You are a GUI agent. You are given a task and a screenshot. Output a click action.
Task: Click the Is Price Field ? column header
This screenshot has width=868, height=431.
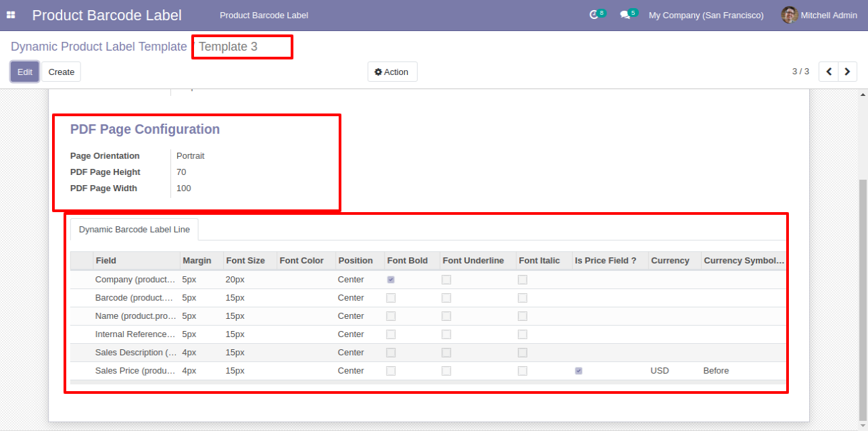[x=610, y=261]
